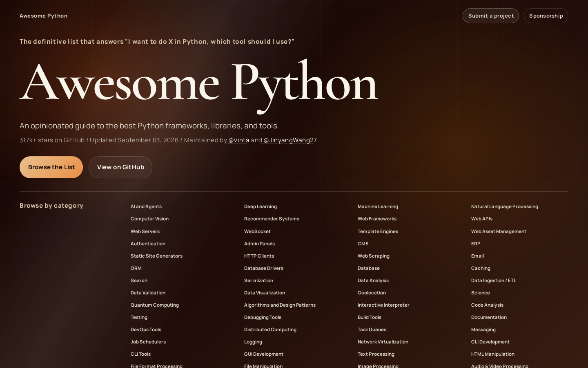This screenshot has width=588, height=368.
Task: Open Text Processing category
Action: coord(376,354)
